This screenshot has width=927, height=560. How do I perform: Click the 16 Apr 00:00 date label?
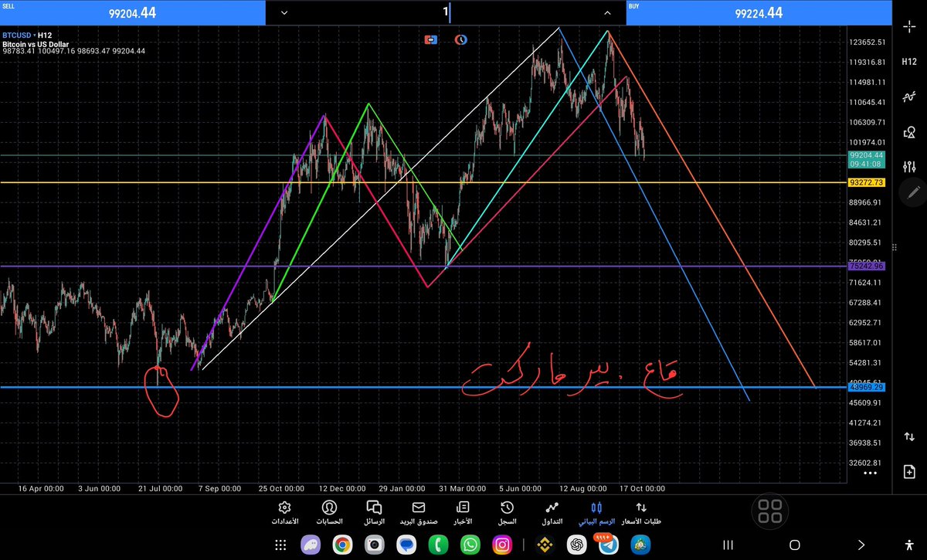(40, 488)
